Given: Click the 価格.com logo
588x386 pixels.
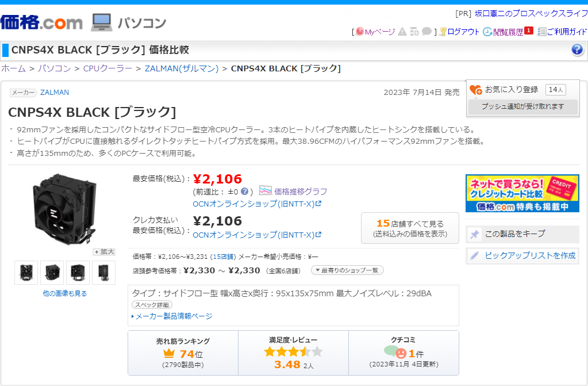Looking at the screenshot, I should 41,22.
